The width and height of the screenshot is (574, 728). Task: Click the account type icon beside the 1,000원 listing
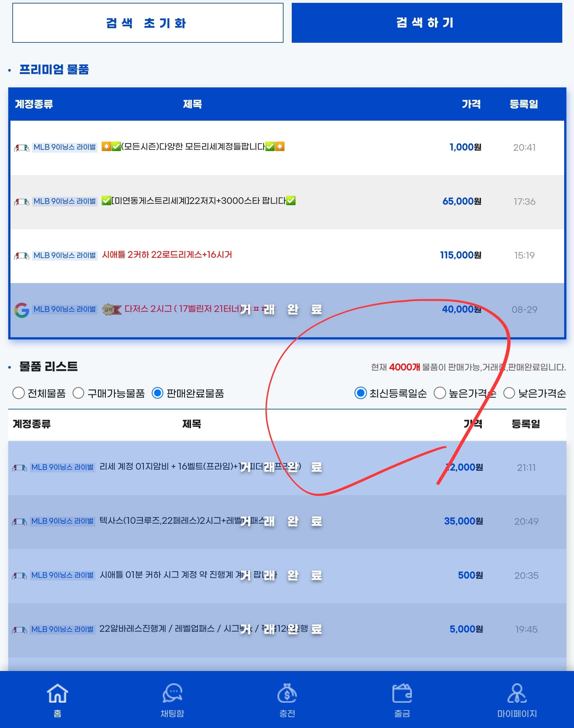click(x=22, y=148)
